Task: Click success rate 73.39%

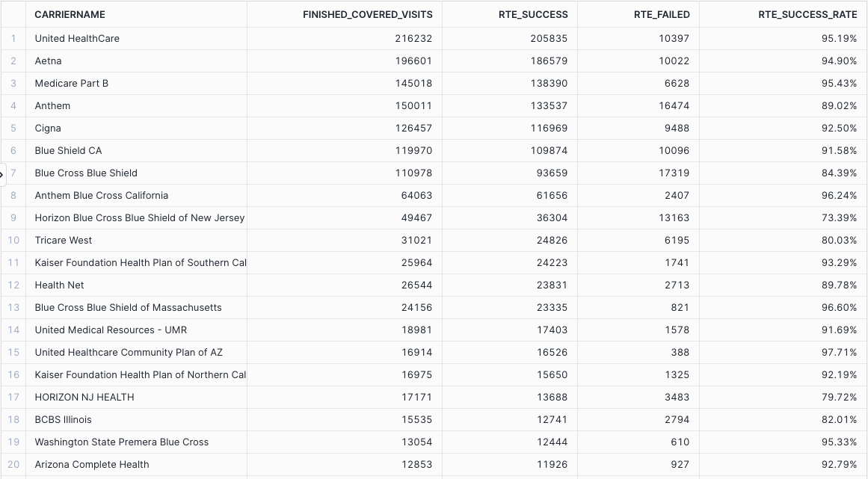Action: [x=839, y=218]
